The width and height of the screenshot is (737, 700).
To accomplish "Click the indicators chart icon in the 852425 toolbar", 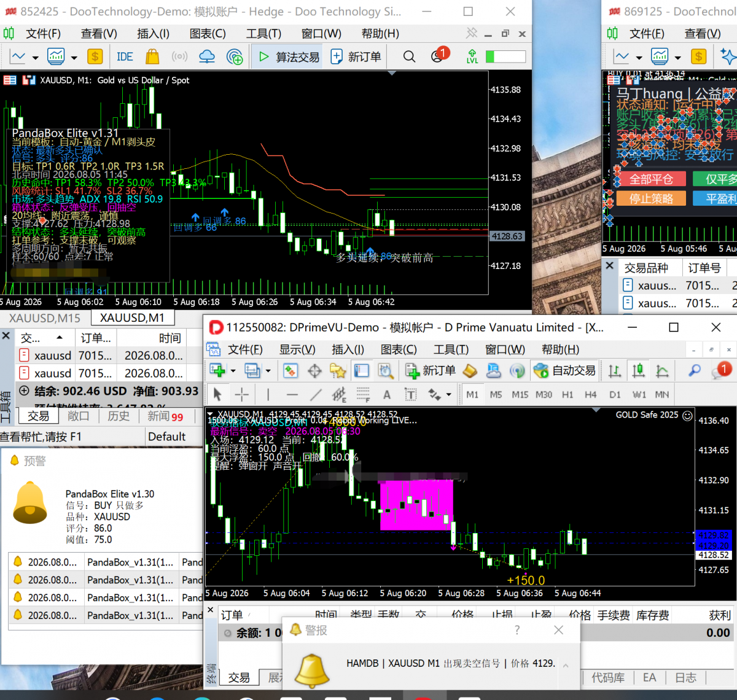I will tap(56, 57).
